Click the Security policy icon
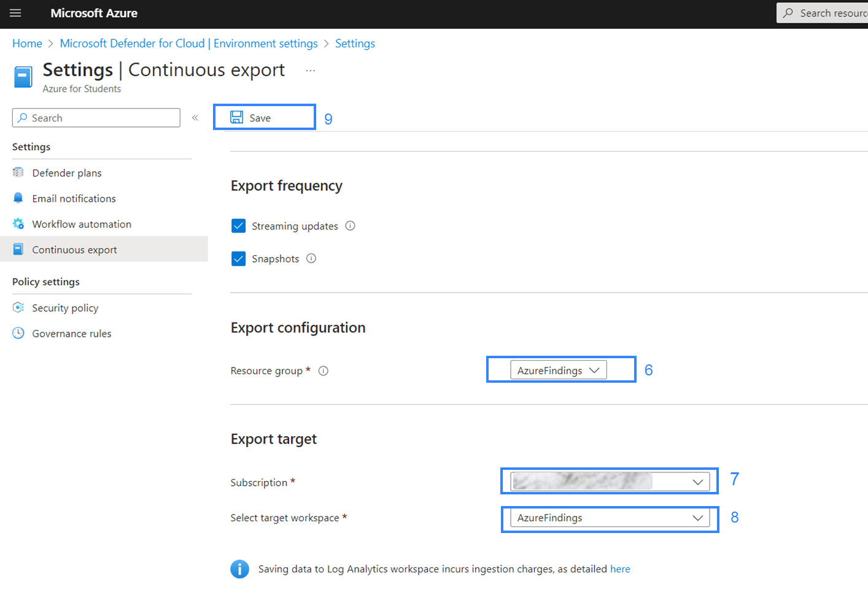868x614 pixels. (x=18, y=307)
